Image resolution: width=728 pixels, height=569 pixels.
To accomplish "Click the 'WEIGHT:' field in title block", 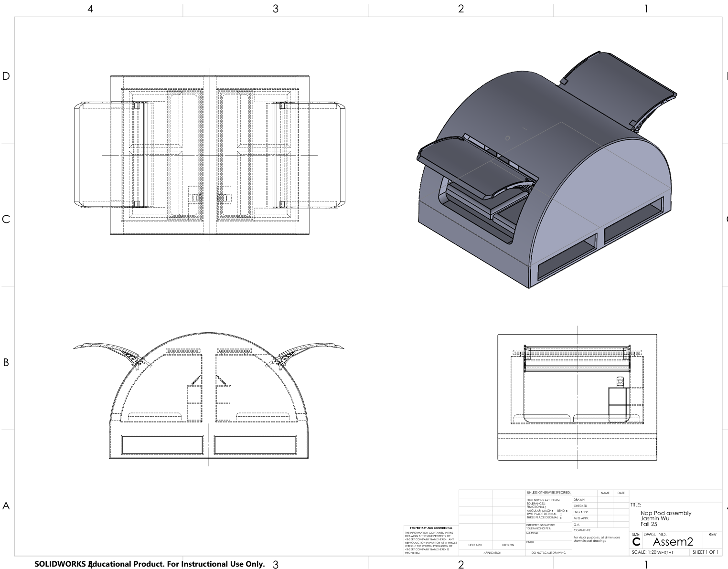I will (665, 553).
